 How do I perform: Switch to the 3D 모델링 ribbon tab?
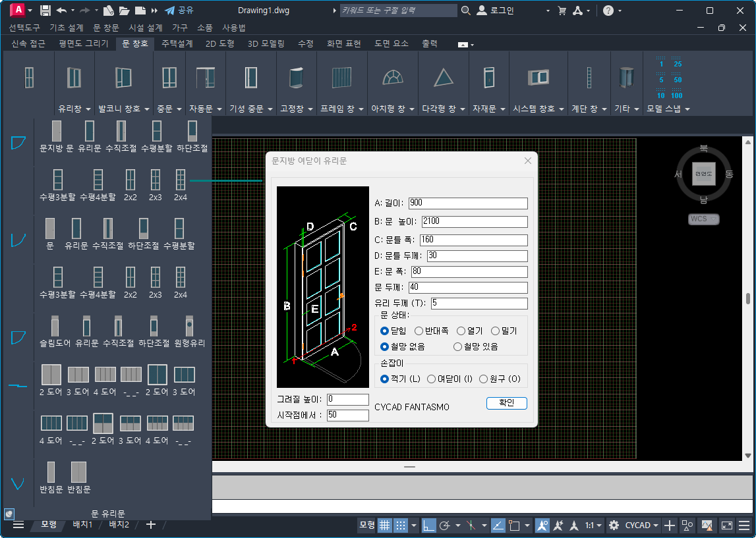(266, 43)
